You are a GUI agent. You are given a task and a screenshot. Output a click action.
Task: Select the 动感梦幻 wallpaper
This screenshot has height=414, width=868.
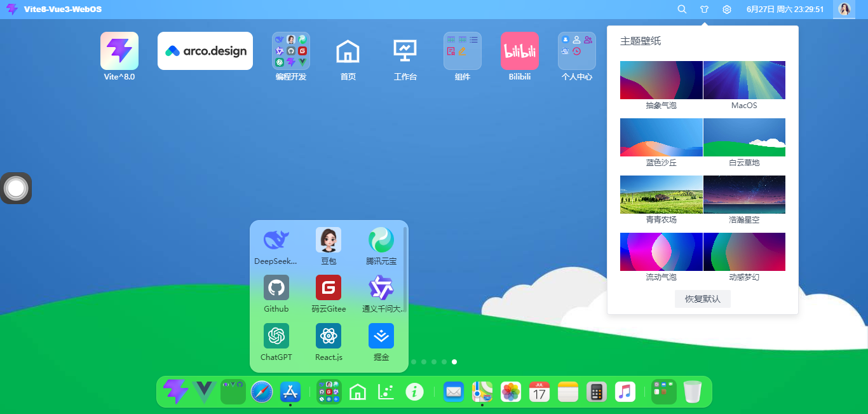pyautogui.click(x=744, y=252)
